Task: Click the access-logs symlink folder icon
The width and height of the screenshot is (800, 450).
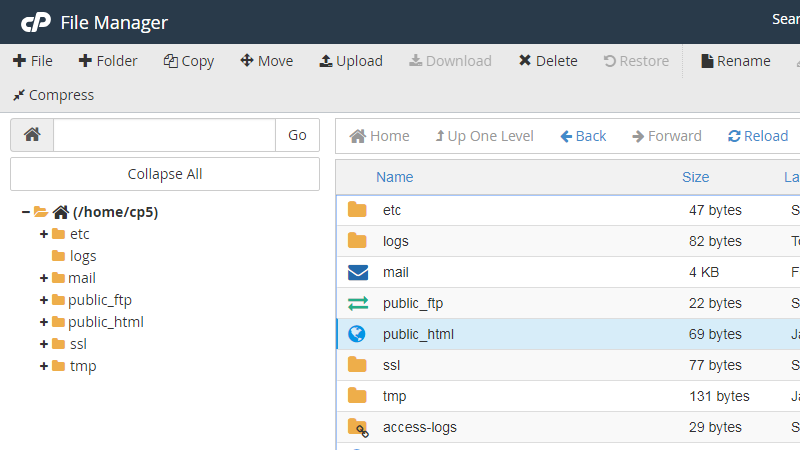Action: [358, 428]
